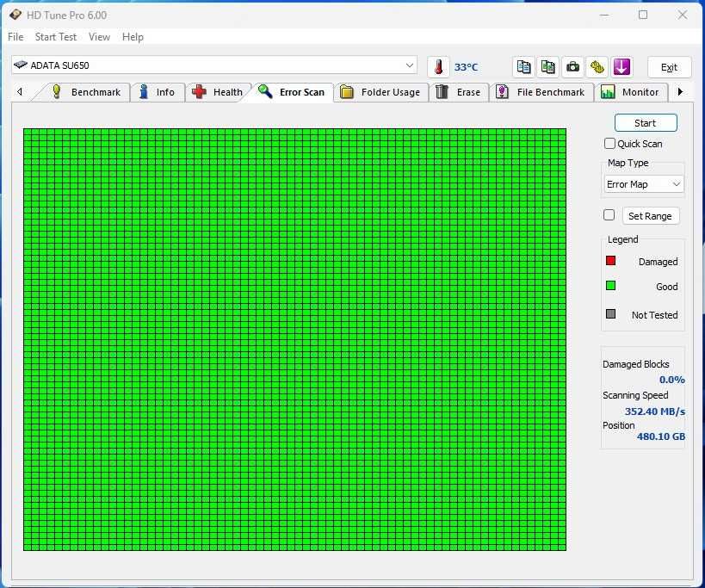Click the copy screenshot to clipboard icon
705x588 pixels.
pyautogui.click(x=548, y=67)
